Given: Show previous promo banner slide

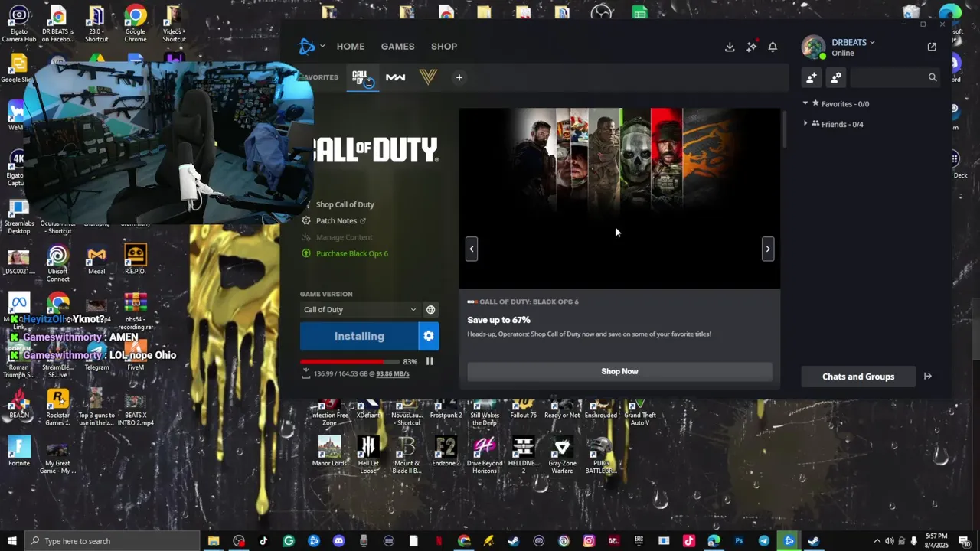Looking at the screenshot, I should pyautogui.click(x=472, y=249).
